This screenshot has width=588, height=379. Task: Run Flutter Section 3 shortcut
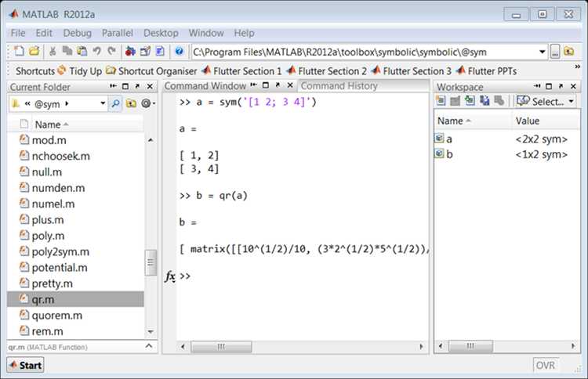tap(412, 70)
